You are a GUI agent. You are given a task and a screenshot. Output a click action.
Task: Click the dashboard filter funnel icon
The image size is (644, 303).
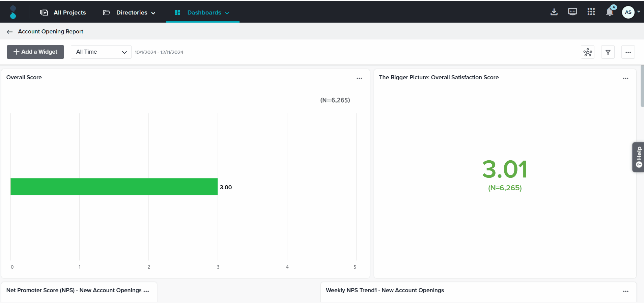[608, 52]
